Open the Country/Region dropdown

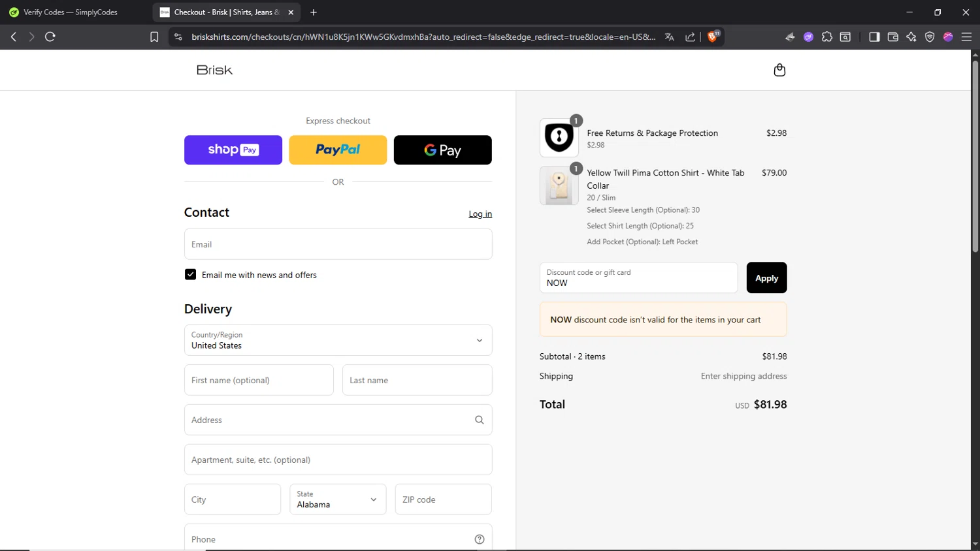338,340
